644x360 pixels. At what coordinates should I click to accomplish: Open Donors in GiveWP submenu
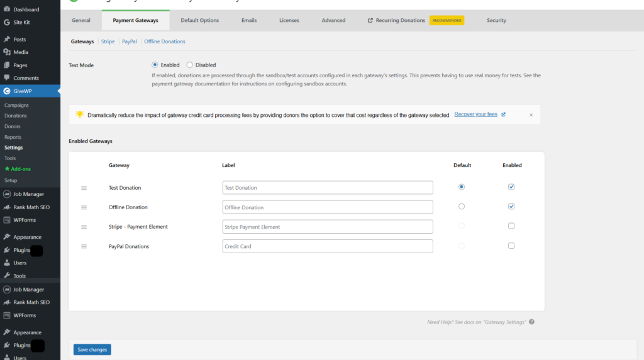click(13, 126)
